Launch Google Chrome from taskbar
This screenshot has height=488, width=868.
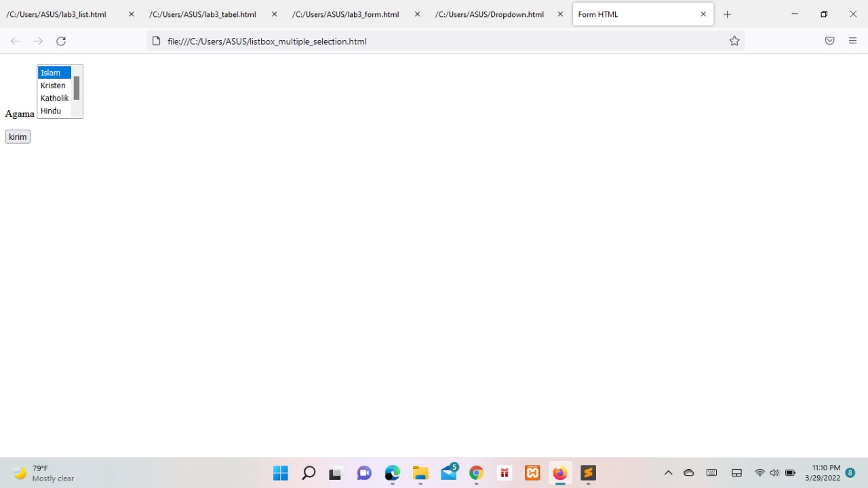coord(477,473)
